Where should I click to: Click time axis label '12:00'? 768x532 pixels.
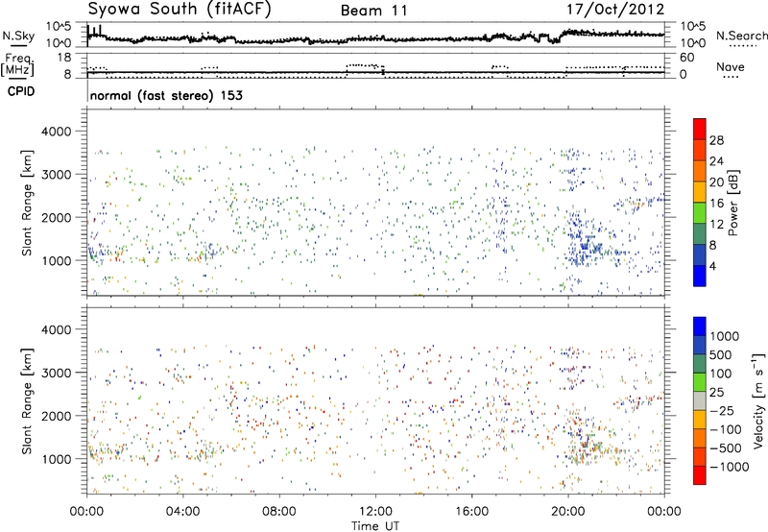point(375,512)
